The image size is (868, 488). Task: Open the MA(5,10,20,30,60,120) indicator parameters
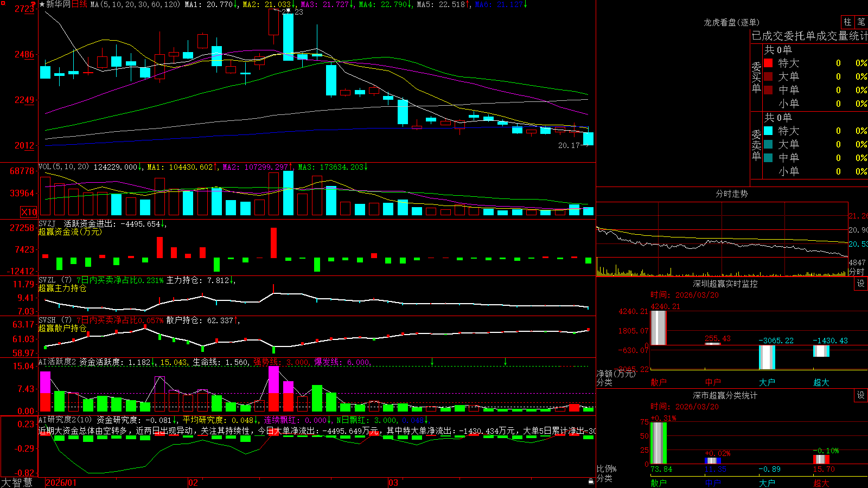tap(136, 4)
